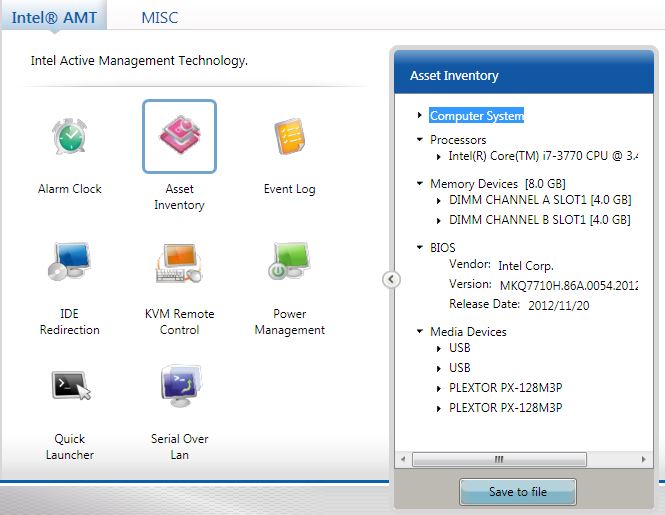Select the BIOS tree label
The image size is (665, 515).
442,247
